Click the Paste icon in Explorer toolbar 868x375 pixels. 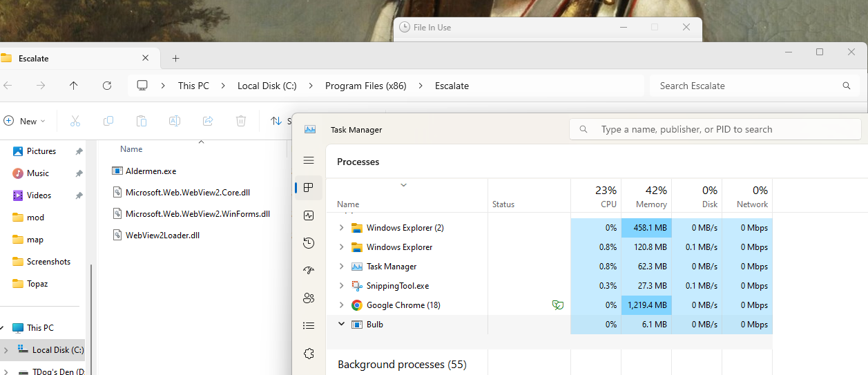click(142, 121)
